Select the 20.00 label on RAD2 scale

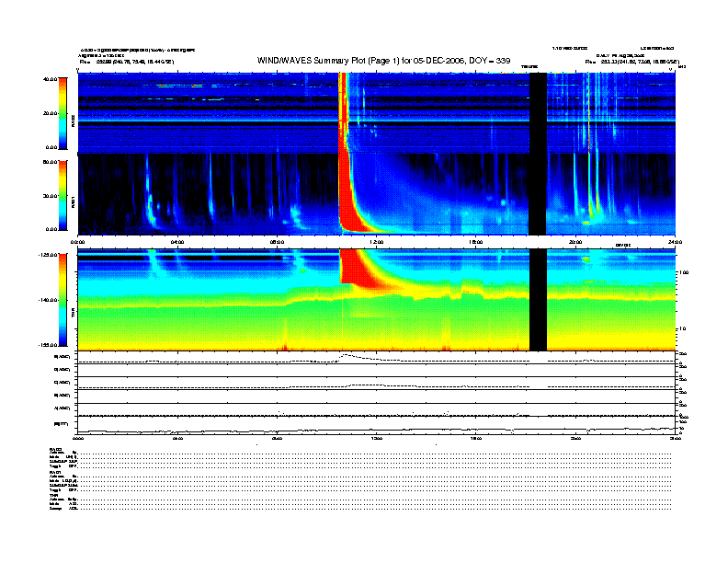(x=50, y=113)
